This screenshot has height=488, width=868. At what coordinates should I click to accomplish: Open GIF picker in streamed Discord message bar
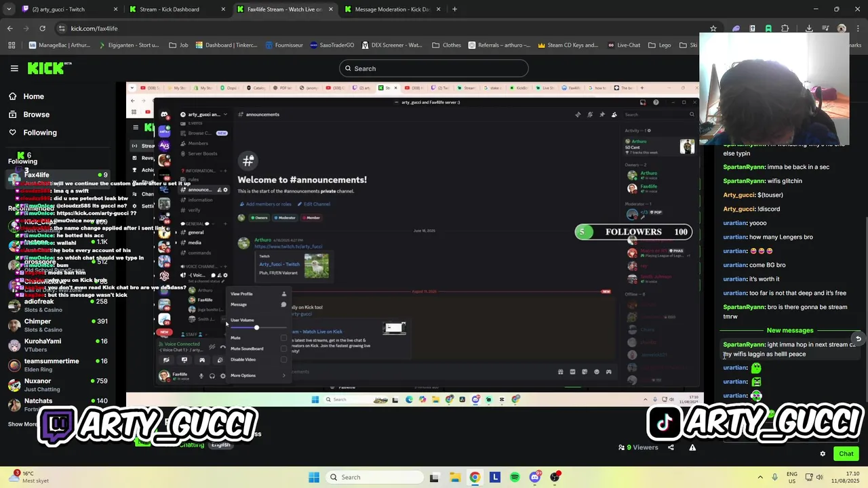[572, 371]
